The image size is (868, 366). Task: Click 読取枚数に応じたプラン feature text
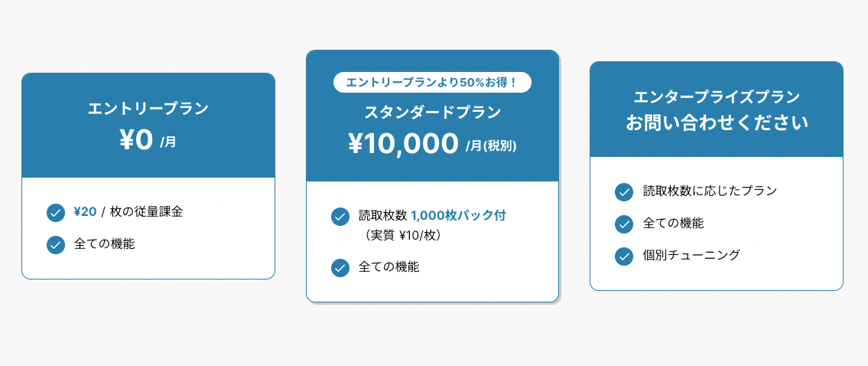point(710,191)
